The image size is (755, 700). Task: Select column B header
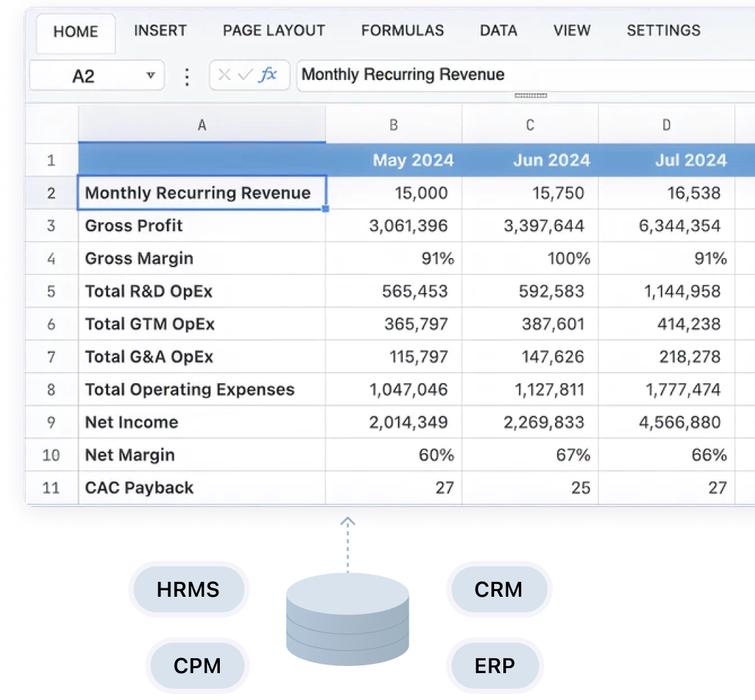tap(394, 125)
